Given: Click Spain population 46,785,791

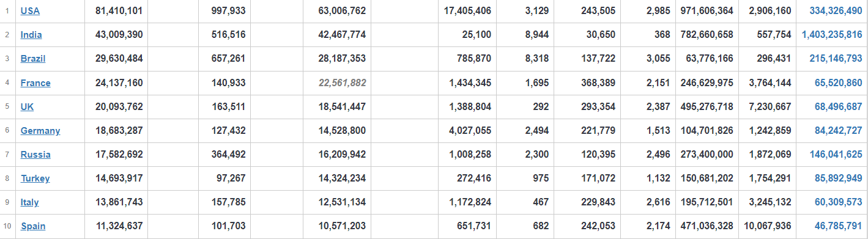Looking at the screenshot, I should click(x=838, y=226).
